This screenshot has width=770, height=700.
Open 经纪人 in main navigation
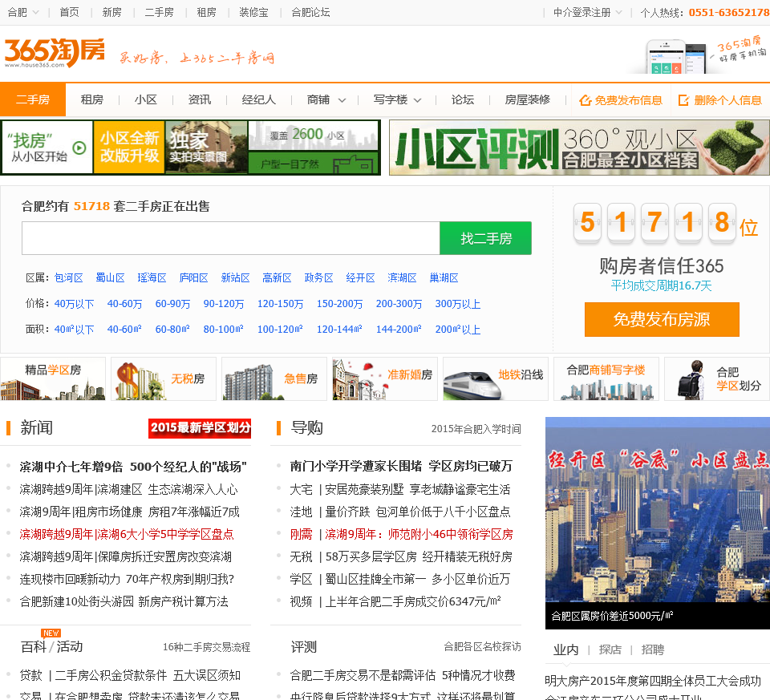(259, 100)
